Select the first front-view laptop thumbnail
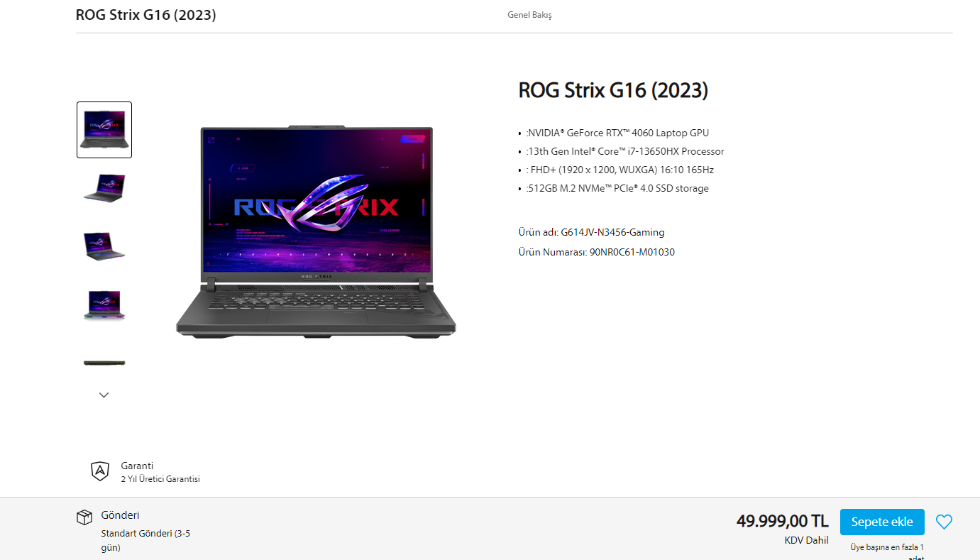The image size is (980, 560). 104,130
